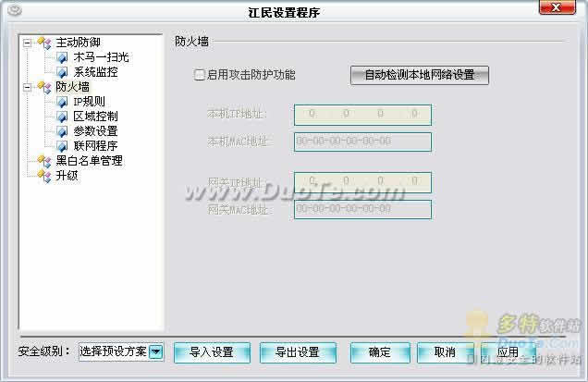Viewport: 588px width, 382px height.
Task: Collapse the 主动防御 tree branch
Action: pos(27,43)
